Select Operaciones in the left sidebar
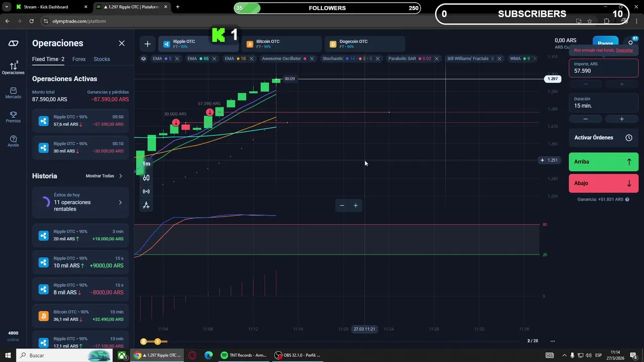 (x=13, y=68)
